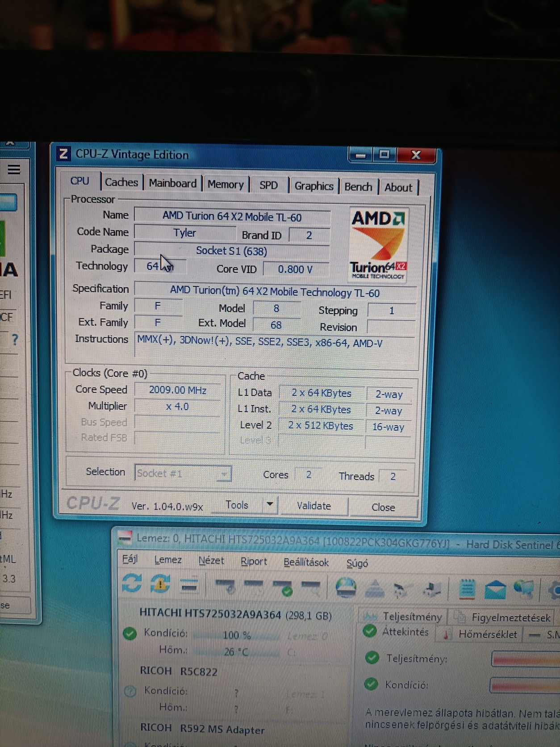Viewport: 560px width, 747px height.
Task: Click the yellow notepad report icon
Action: click(x=467, y=589)
